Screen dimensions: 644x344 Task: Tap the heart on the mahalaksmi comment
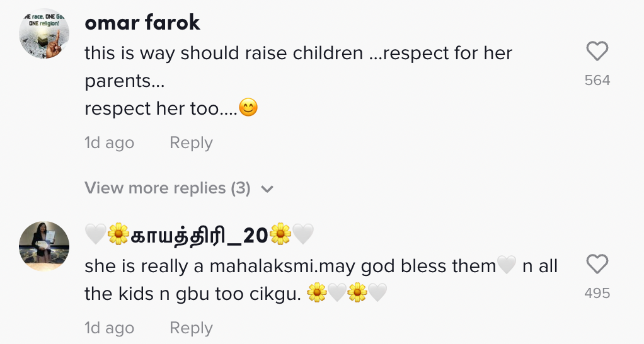point(597,265)
